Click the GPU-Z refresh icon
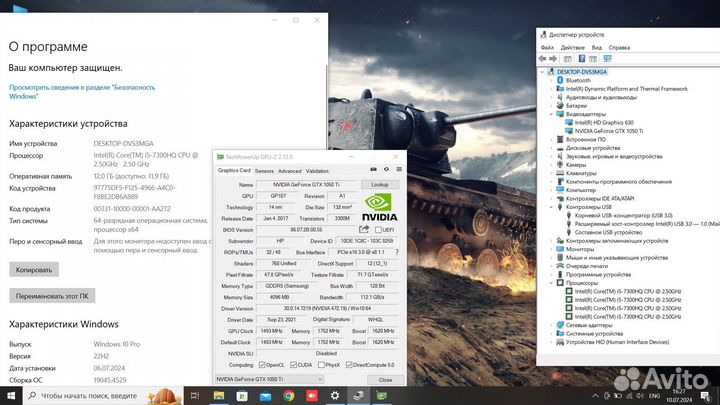The height and width of the screenshot is (405, 720). click(x=386, y=169)
